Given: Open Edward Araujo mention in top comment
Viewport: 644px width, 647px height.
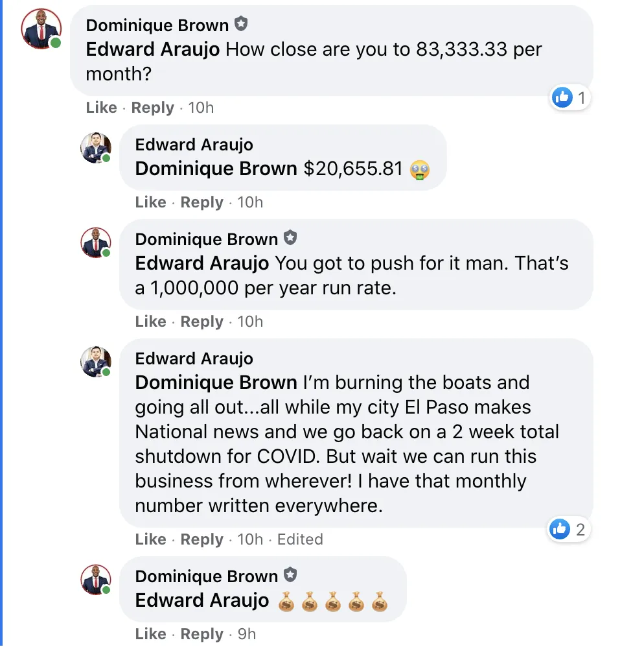Looking at the screenshot, I should tap(152, 50).
